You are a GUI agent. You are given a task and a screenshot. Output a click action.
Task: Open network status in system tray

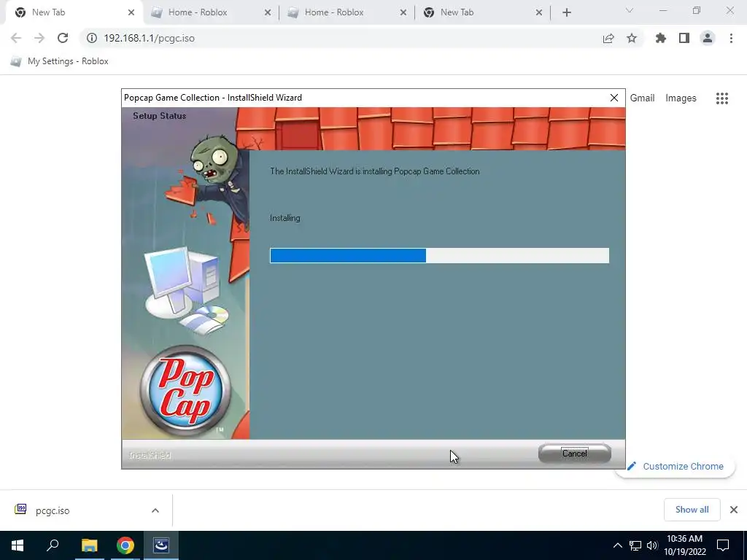pos(635,545)
